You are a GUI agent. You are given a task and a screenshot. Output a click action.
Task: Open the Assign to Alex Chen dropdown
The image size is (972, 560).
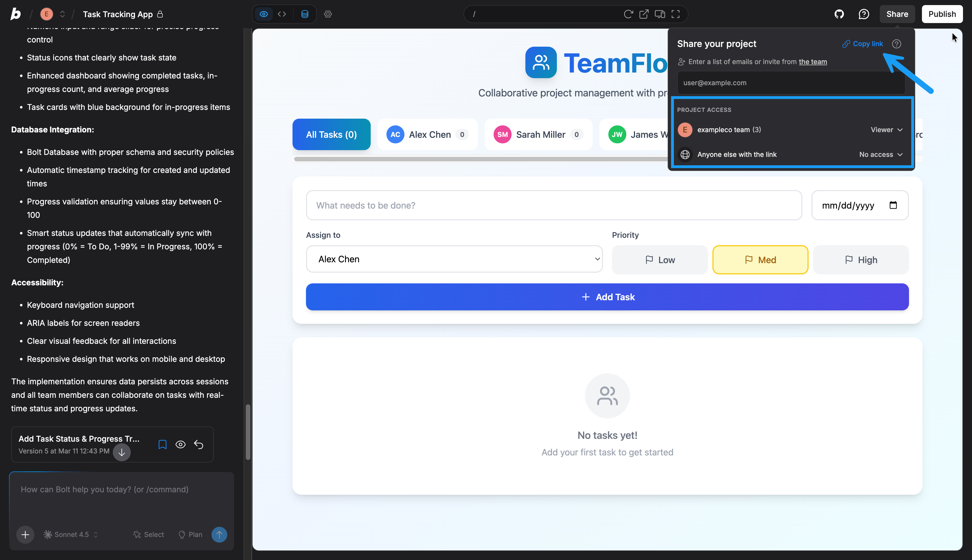454,259
